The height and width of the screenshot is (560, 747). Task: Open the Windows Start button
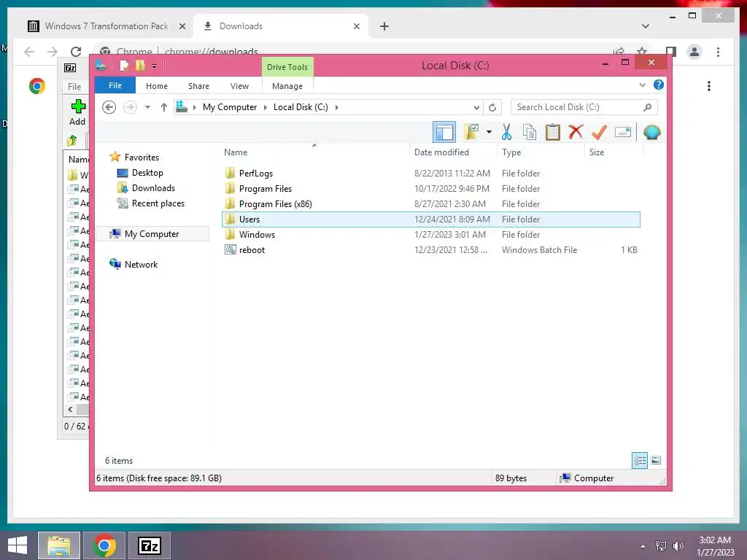click(x=18, y=545)
